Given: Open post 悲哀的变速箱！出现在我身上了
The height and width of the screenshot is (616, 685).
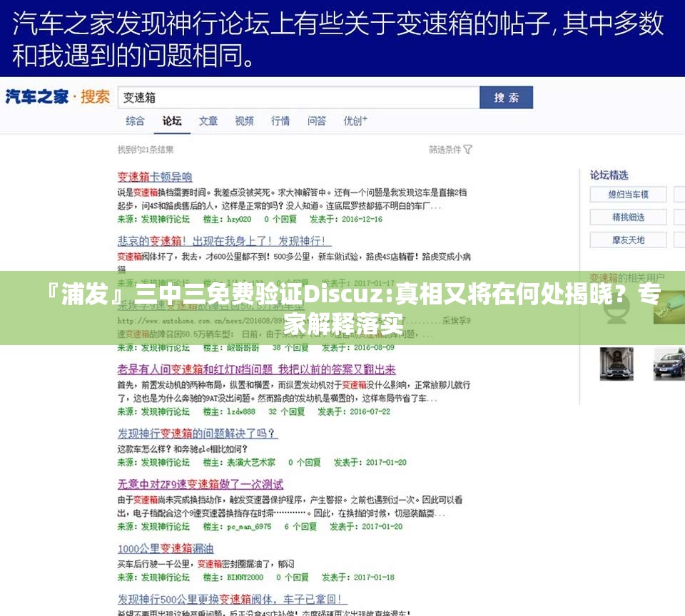Looking at the screenshot, I should (224, 241).
